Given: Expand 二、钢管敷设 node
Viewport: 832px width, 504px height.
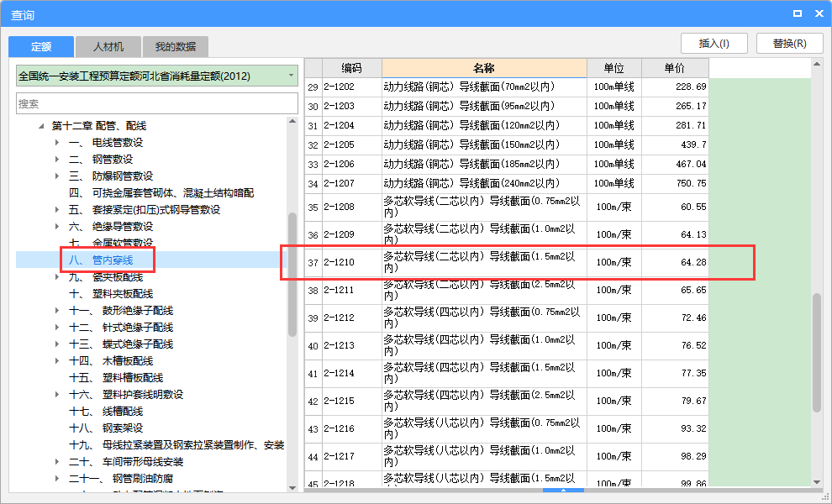Looking at the screenshot, I should click(57, 160).
